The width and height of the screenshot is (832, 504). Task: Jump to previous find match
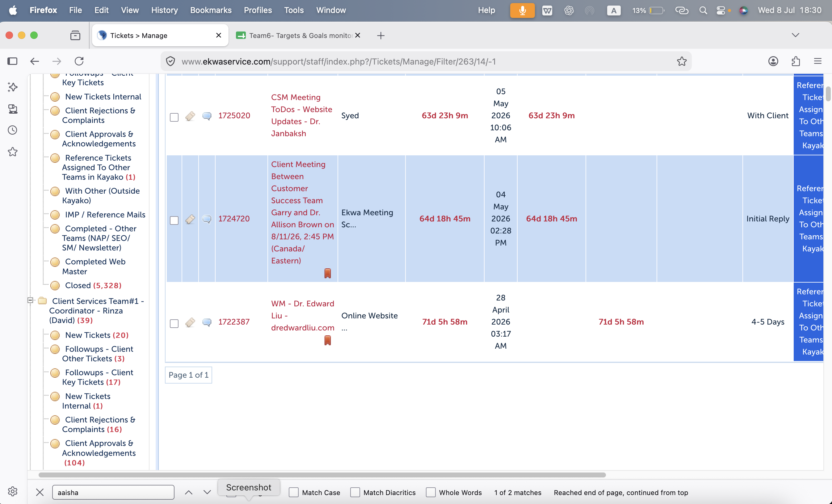tap(189, 493)
